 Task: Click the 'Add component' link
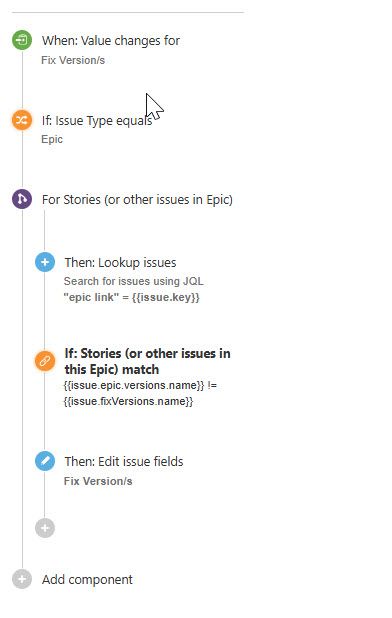coord(87,580)
